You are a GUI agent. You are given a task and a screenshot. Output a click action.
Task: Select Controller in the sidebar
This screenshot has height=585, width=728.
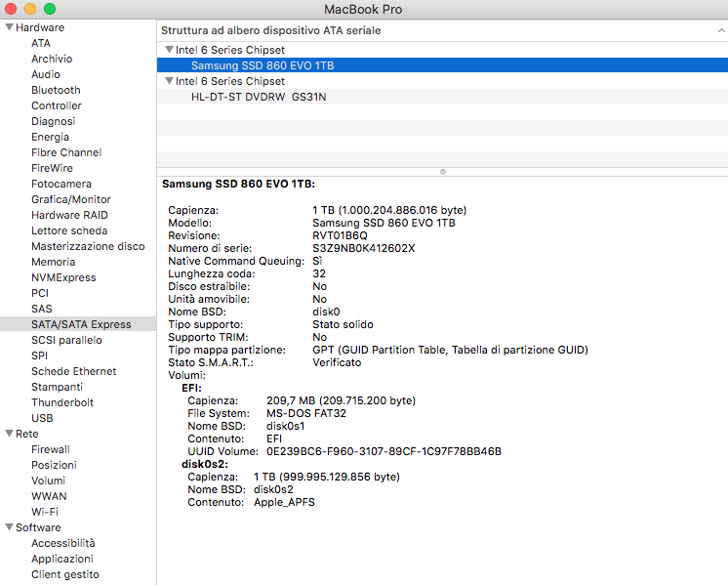(x=57, y=105)
